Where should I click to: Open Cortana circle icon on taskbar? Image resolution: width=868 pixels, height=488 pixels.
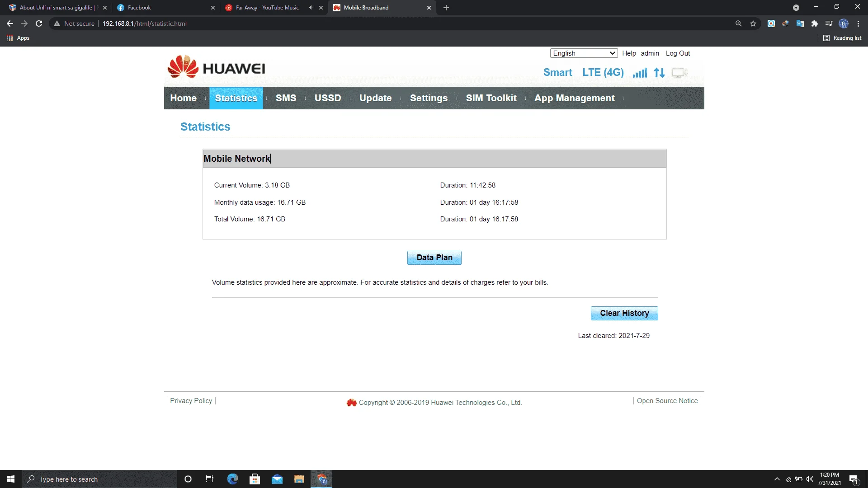coord(188,479)
